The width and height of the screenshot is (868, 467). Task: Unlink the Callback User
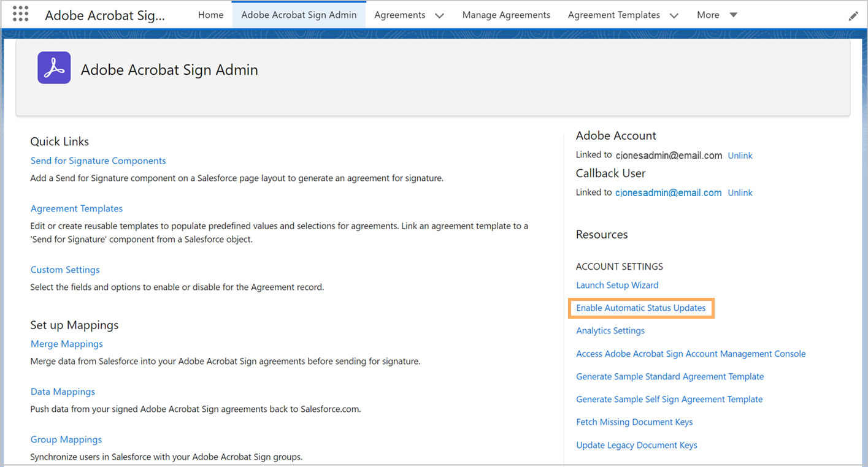(x=740, y=192)
